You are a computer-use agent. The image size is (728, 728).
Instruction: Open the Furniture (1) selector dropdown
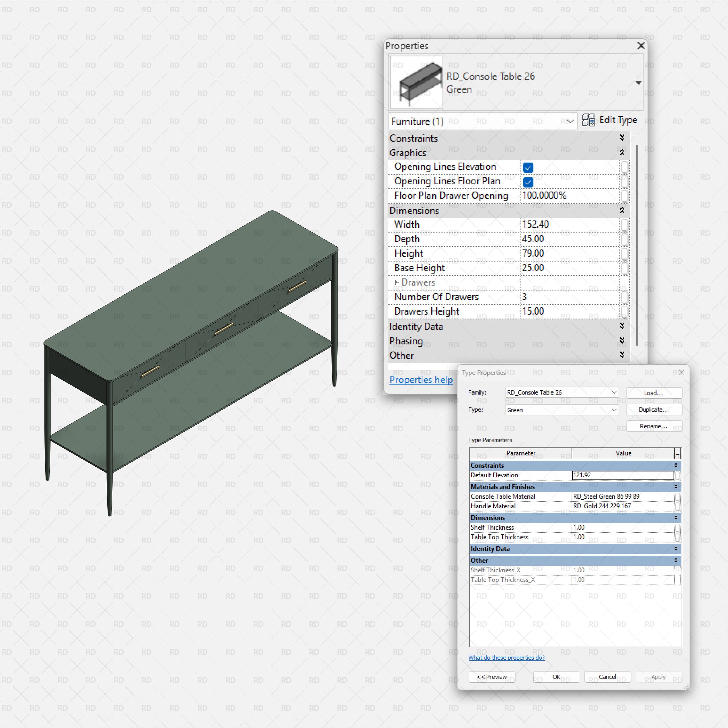(570, 121)
